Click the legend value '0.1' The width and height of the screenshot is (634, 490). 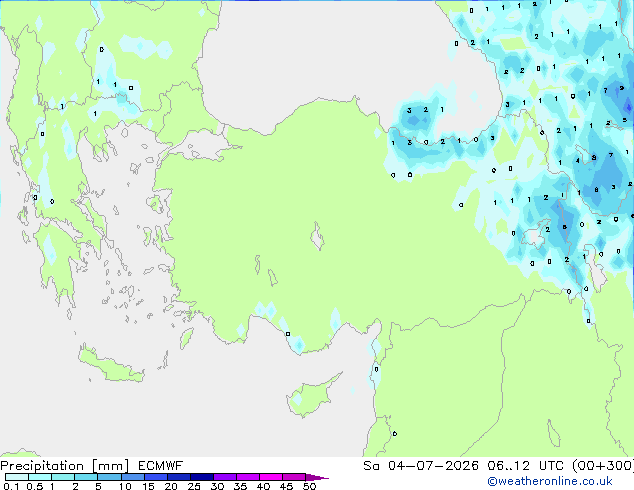[x=11, y=486]
